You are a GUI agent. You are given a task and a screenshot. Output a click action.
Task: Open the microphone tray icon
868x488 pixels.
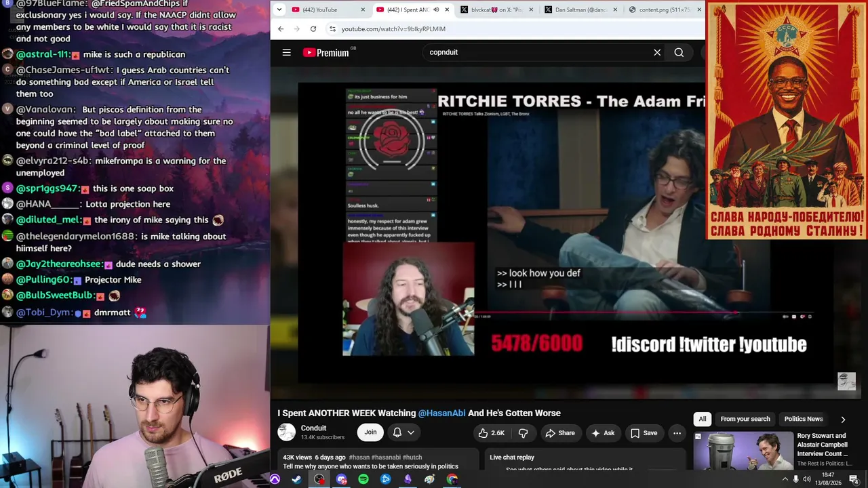tap(796, 479)
